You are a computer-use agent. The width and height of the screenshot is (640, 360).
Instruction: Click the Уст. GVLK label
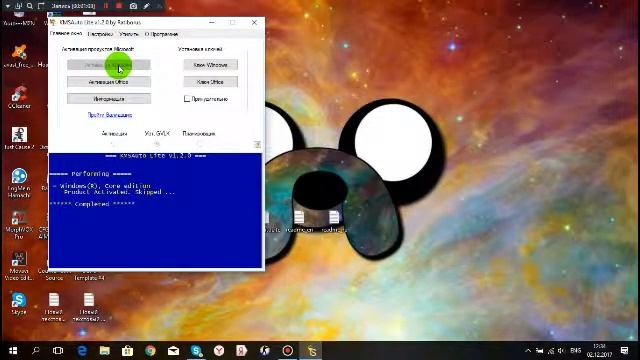157,133
